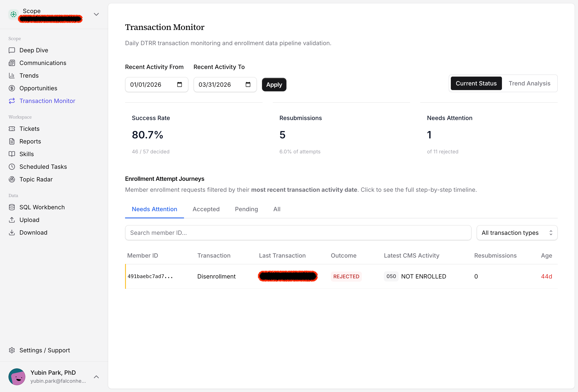Open the All transaction types dropdown
The height and width of the screenshot is (392, 578).
click(x=517, y=233)
